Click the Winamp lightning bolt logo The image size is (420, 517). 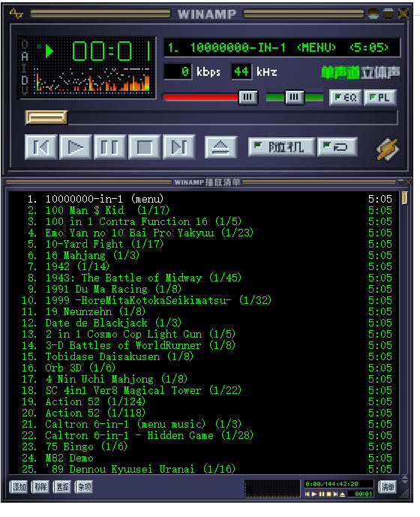click(x=388, y=149)
